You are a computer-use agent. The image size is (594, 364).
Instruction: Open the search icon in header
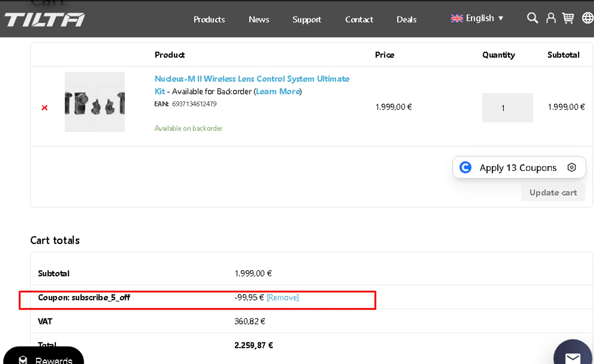pyautogui.click(x=532, y=18)
